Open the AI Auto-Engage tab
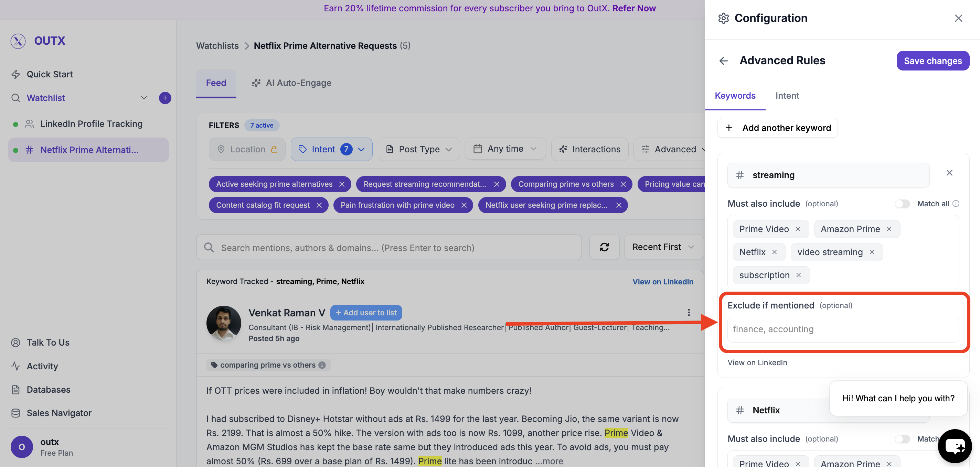This screenshot has width=980, height=467. [291, 83]
